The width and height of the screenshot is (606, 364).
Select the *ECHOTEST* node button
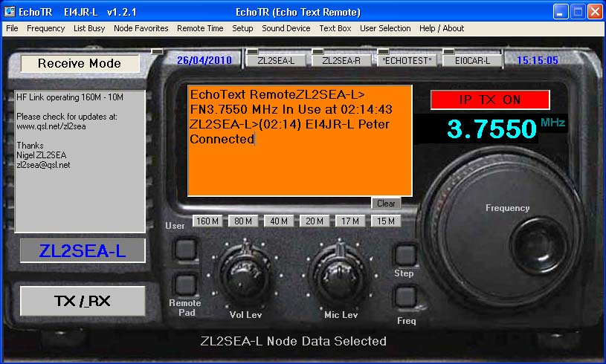click(x=407, y=61)
